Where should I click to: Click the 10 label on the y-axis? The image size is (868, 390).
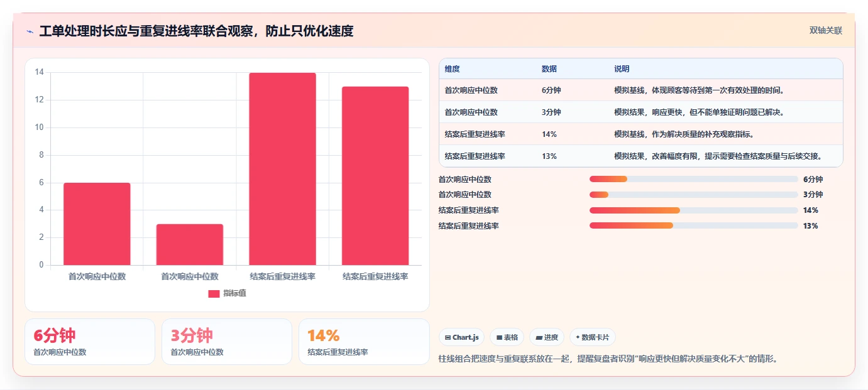[x=39, y=127]
